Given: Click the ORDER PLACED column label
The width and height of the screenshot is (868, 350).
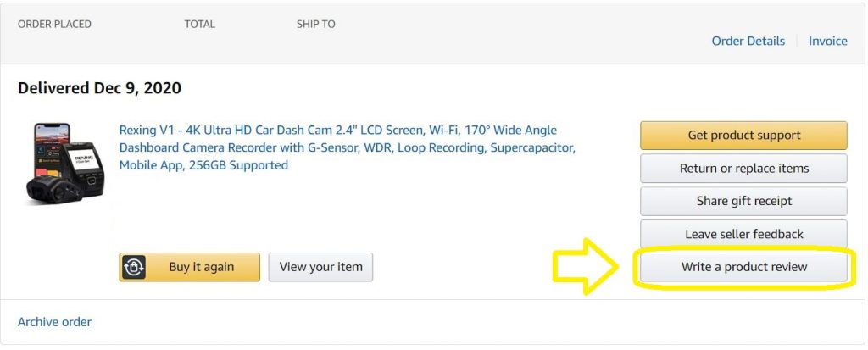Looking at the screenshot, I should click(54, 24).
